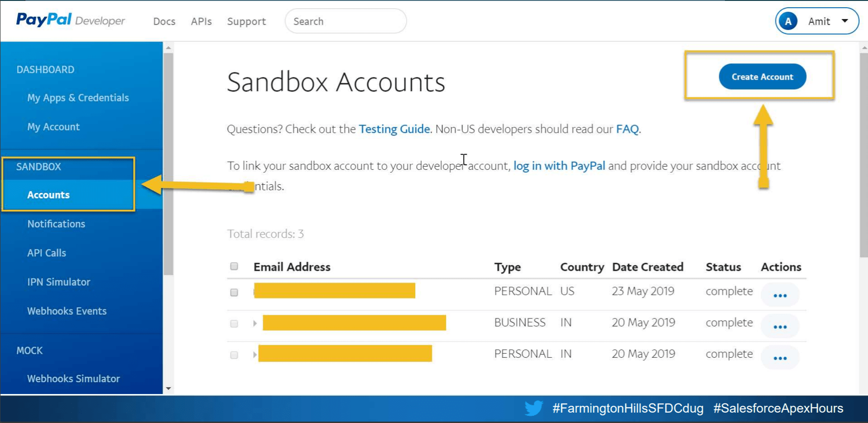
Task: Expand the BUSINESS IN account row
Action: [x=255, y=323]
